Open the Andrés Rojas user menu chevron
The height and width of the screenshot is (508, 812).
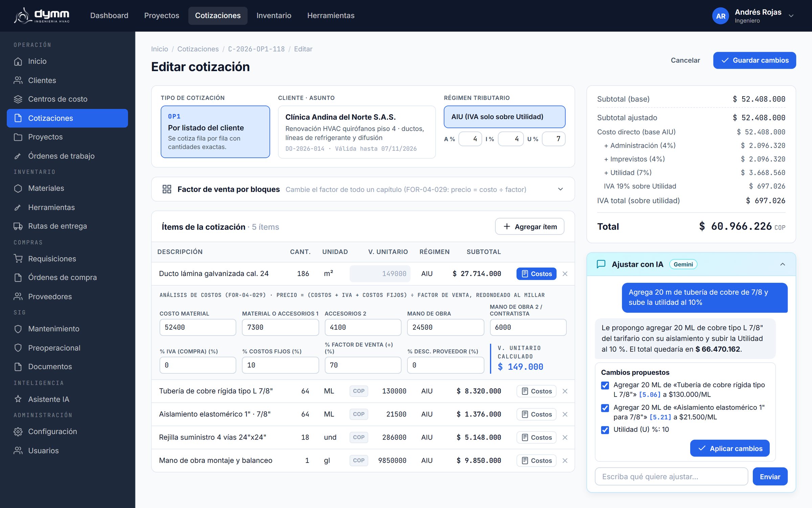[x=791, y=16]
